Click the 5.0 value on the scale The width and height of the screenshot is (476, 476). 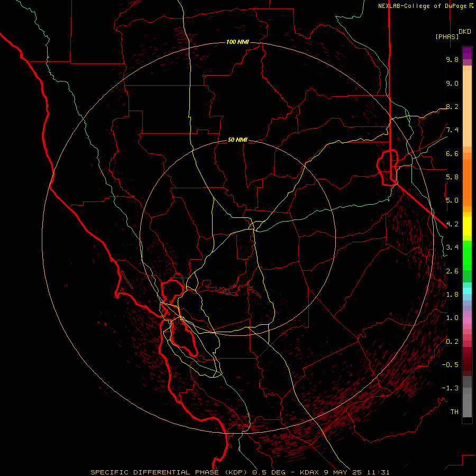(x=452, y=200)
